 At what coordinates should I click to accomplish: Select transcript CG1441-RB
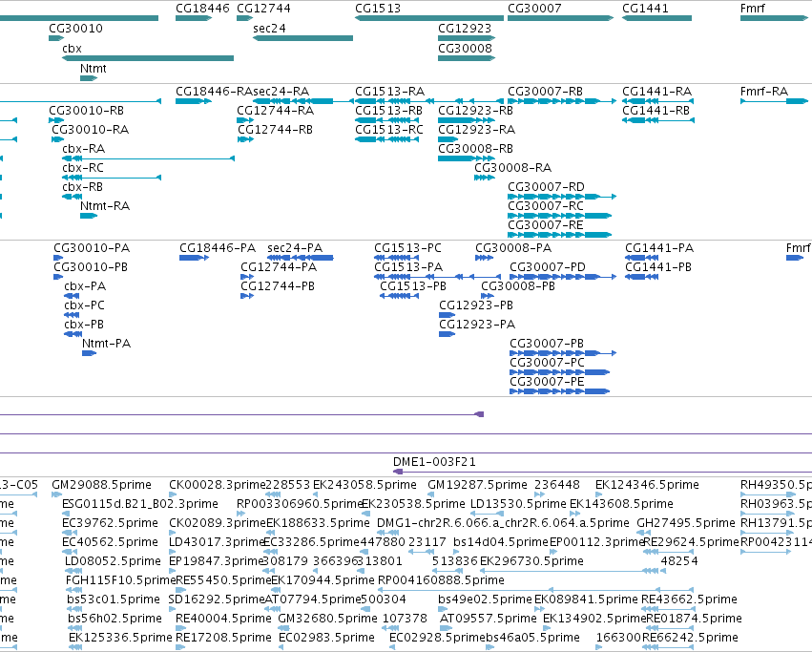pyautogui.click(x=656, y=111)
